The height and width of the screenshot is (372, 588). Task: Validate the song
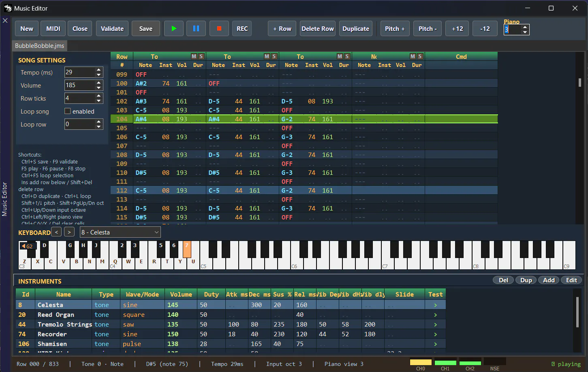[112, 29]
